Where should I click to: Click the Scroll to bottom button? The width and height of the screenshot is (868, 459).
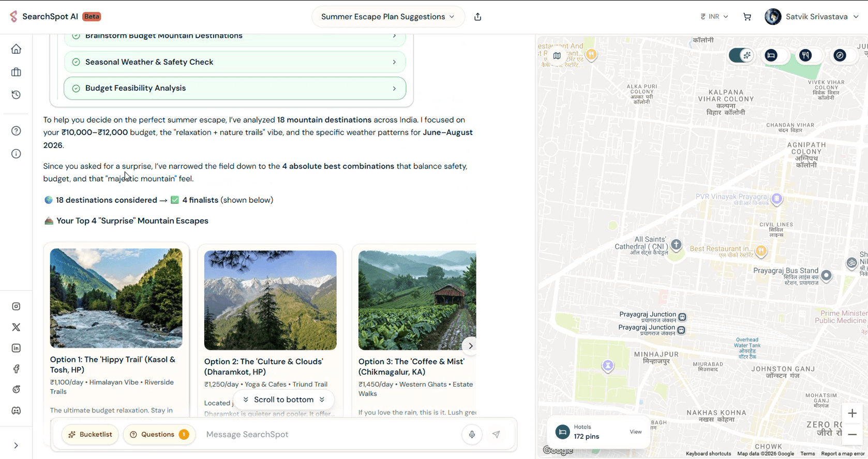pos(283,399)
